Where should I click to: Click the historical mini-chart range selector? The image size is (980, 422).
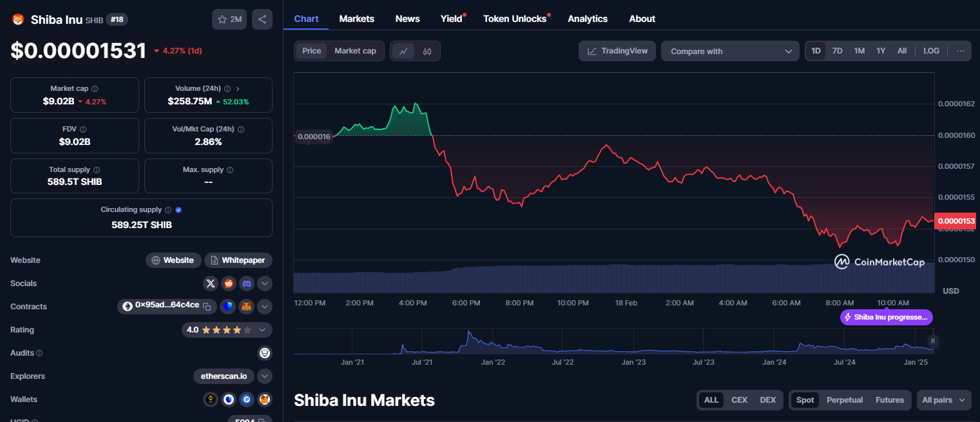point(613,341)
